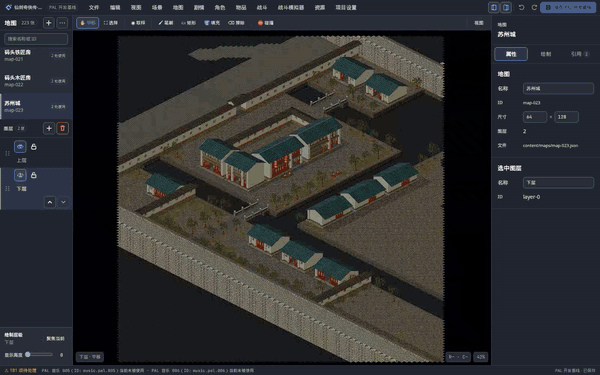
Task: Select the eyedropper sample (取样) tool
Action: point(138,23)
